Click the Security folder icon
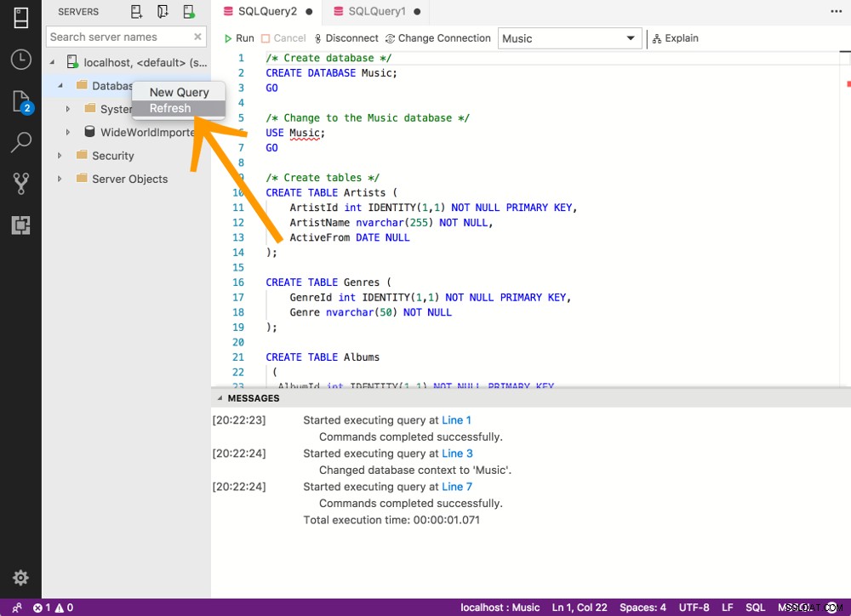 click(82, 155)
